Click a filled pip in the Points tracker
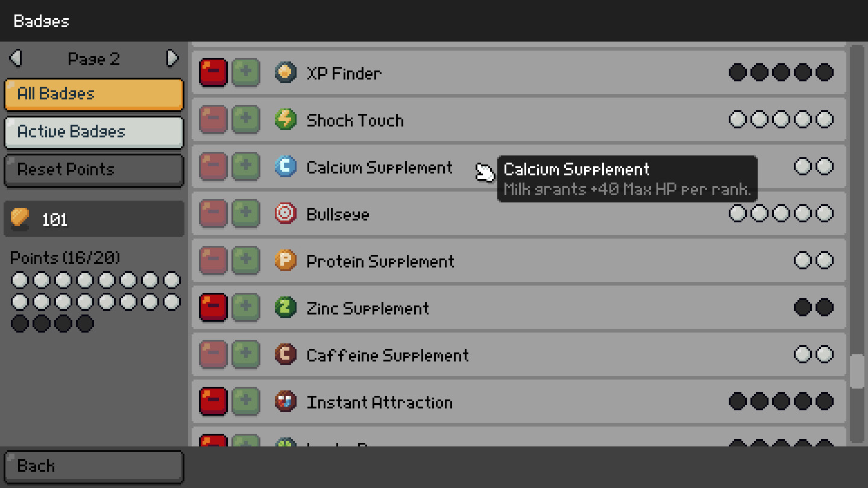The image size is (868, 488). click(20, 324)
